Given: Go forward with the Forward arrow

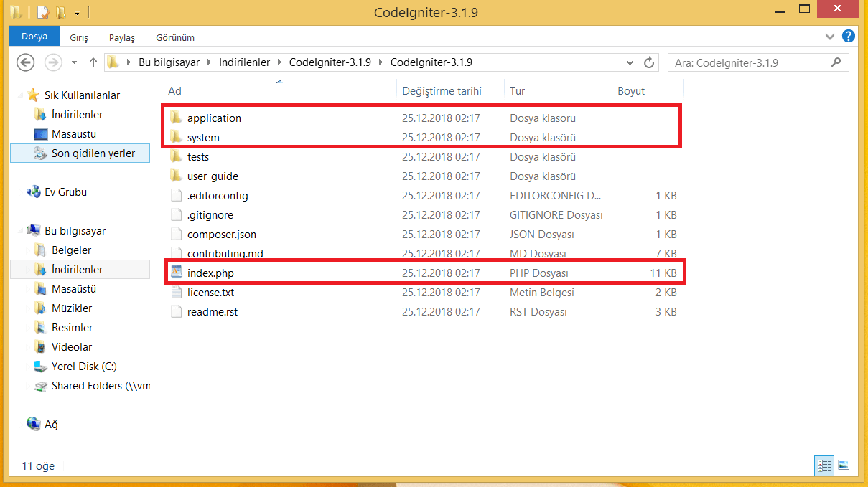Looking at the screenshot, I should pyautogui.click(x=53, y=62).
